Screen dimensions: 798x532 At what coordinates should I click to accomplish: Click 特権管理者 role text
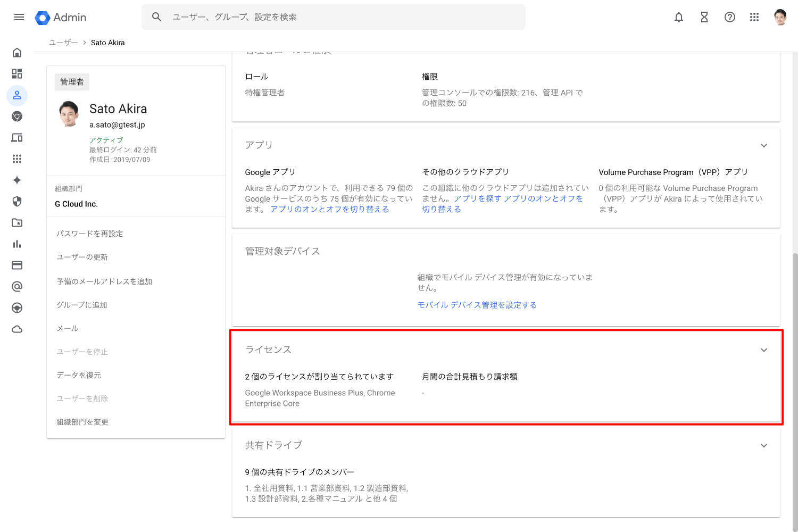pyautogui.click(x=265, y=93)
